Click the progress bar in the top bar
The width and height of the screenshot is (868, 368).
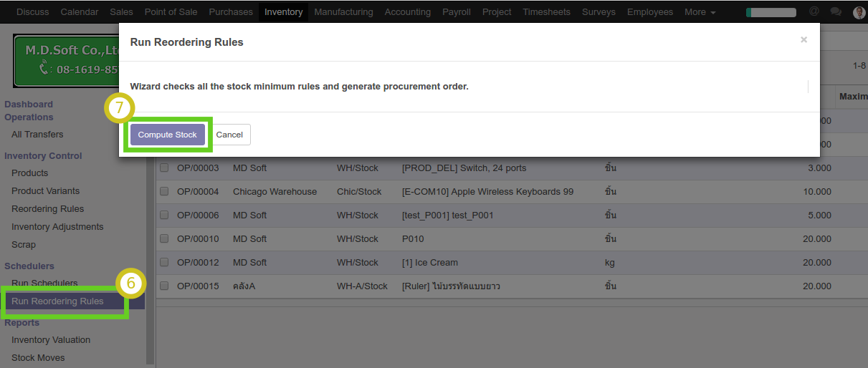pos(771,12)
